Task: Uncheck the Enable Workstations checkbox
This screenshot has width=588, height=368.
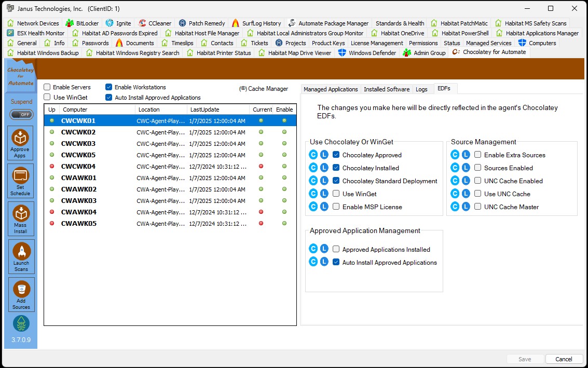Action: pos(109,87)
